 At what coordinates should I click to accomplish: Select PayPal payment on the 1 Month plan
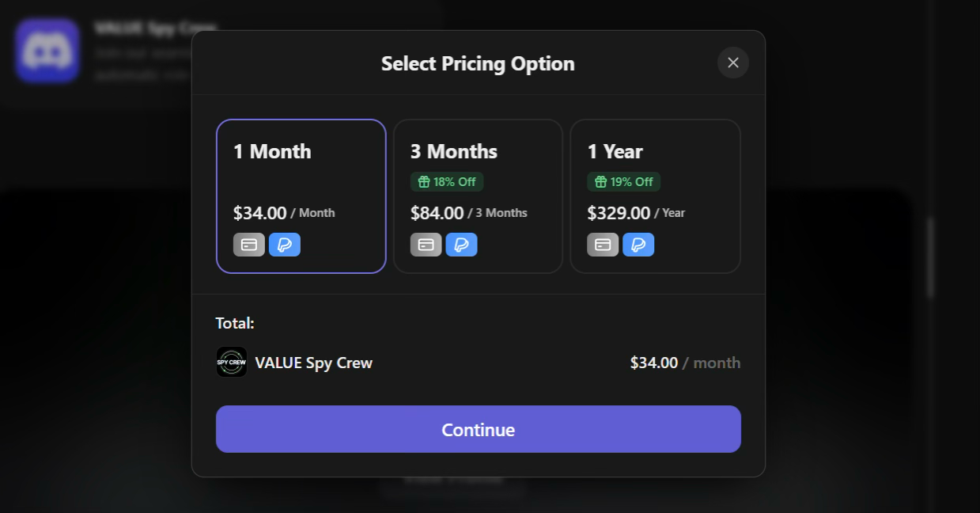(285, 245)
